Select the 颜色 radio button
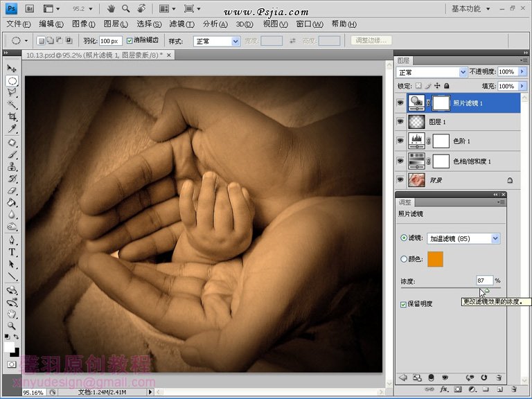The image size is (532, 399). tap(404, 259)
